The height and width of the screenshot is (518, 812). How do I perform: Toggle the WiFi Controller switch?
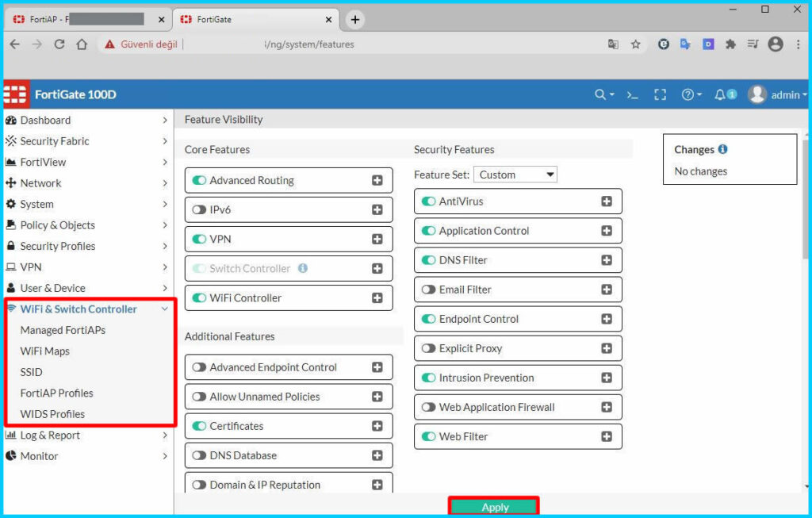tap(199, 297)
